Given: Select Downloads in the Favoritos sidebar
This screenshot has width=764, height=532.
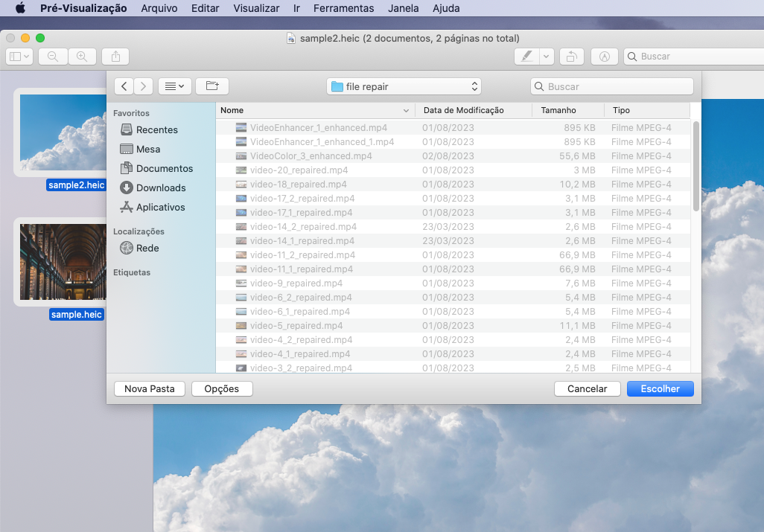Looking at the screenshot, I should 160,188.
